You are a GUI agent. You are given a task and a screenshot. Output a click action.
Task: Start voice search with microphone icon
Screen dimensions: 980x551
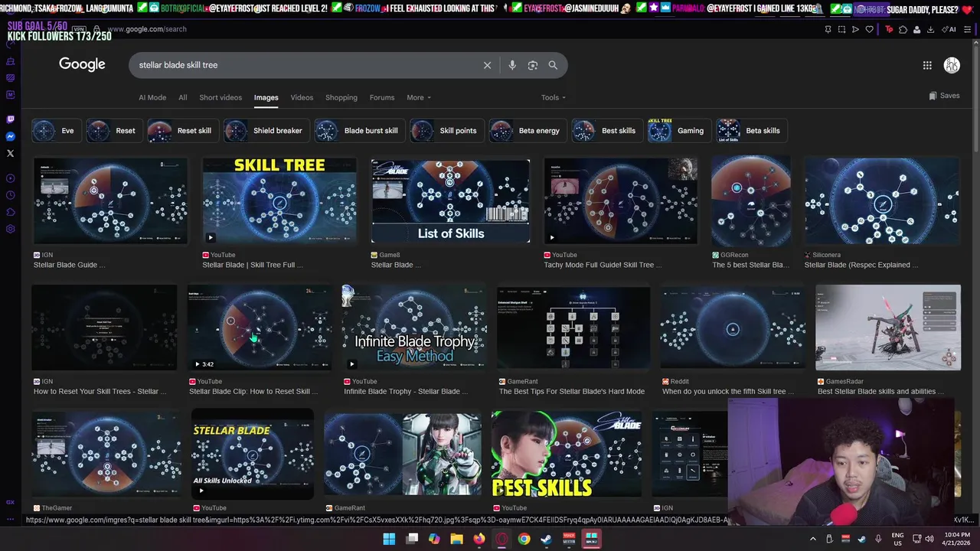click(x=512, y=65)
